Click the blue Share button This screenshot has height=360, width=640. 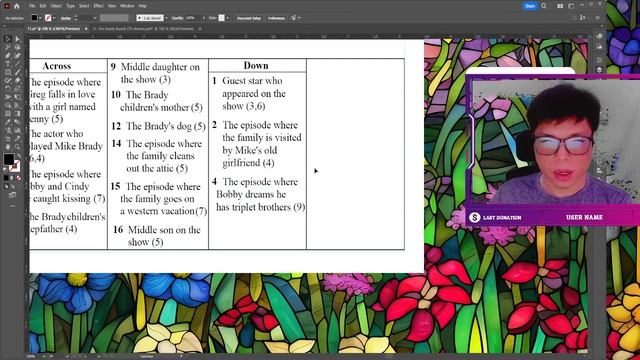[530, 6]
